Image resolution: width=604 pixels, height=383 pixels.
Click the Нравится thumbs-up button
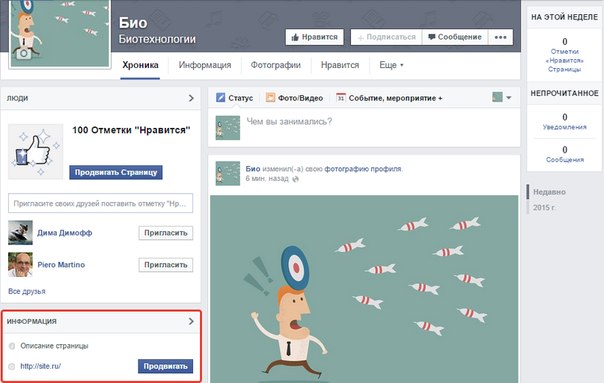314,37
